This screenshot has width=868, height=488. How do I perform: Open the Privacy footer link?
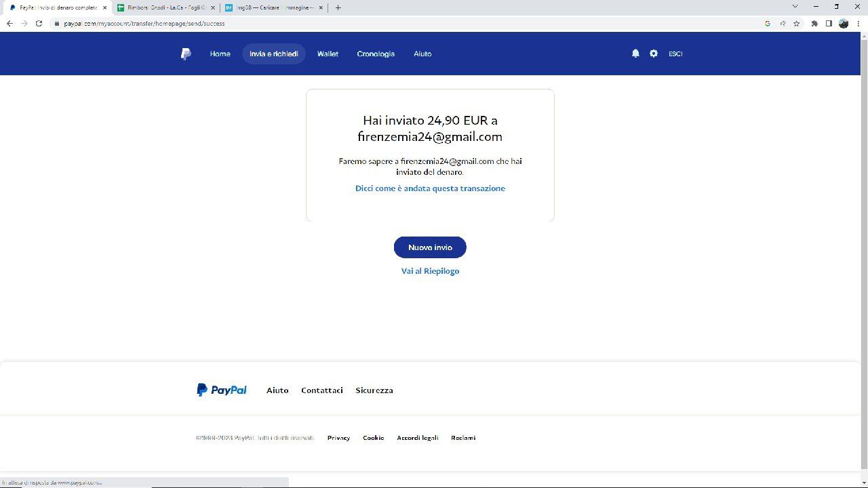[338, 438]
